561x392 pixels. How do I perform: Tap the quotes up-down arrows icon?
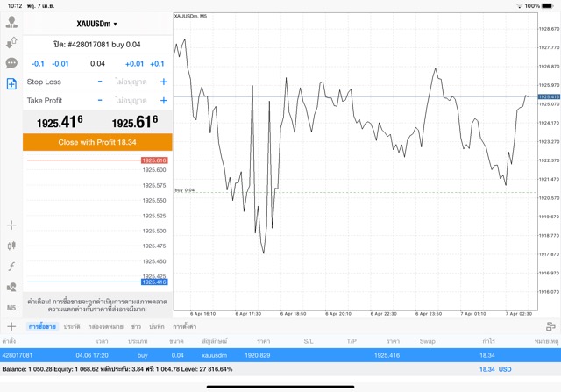(x=11, y=42)
